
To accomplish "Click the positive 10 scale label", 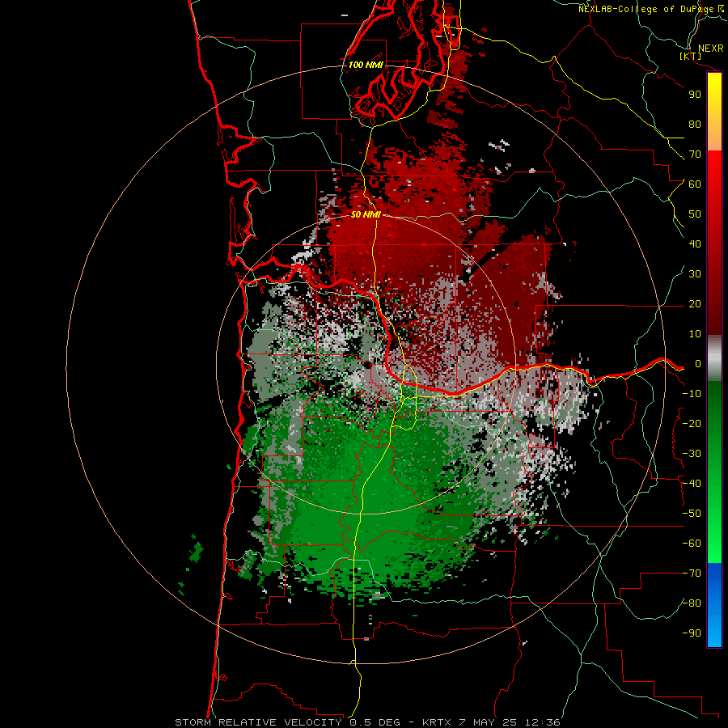I will tap(695, 334).
